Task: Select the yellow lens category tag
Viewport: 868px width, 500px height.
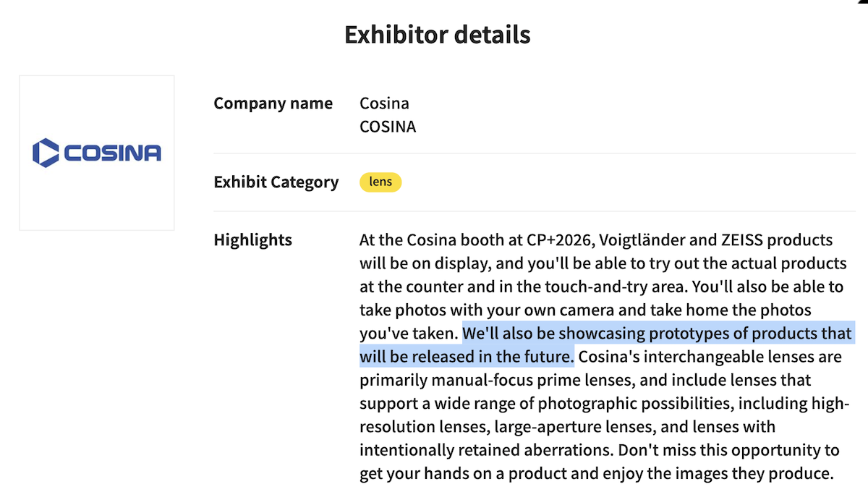Action: pos(380,182)
